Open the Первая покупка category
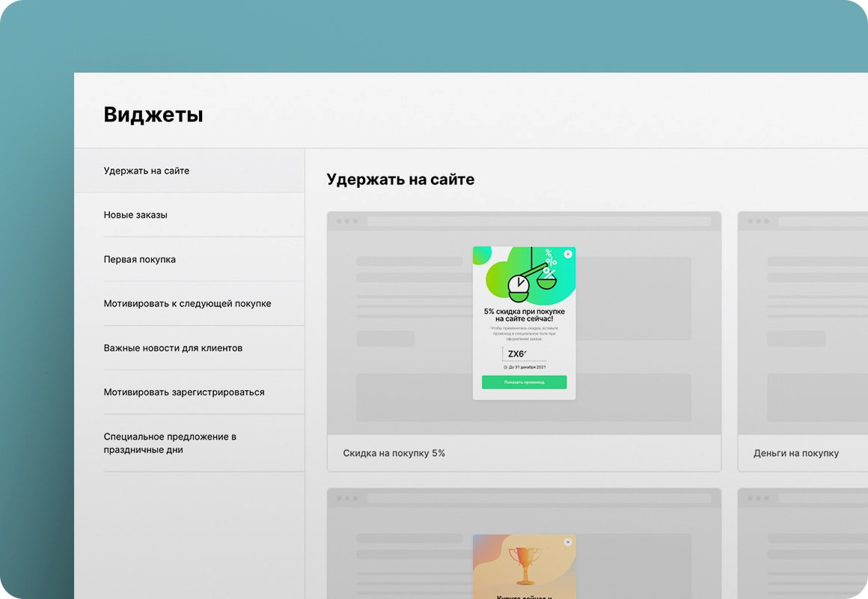The height and width of the screenshot is (599, 868). tap(189, 259)
